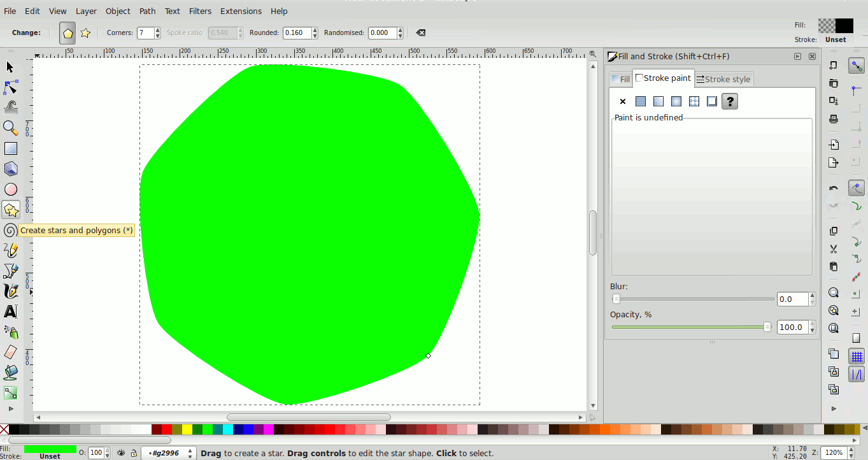The height and width of the screenshot is (460, 868).
Task: Click the Randomised value spinner arrows
Action: [400, 32]
